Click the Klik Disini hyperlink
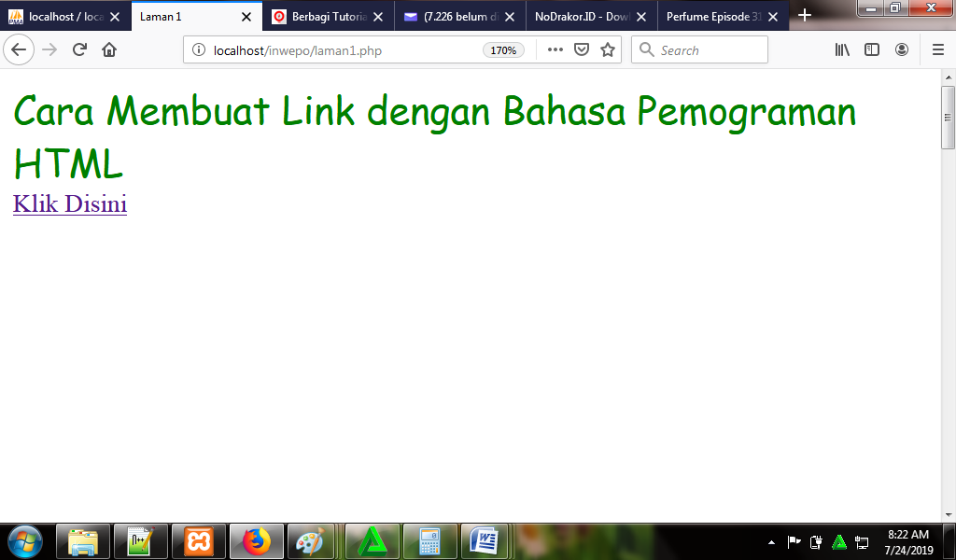 (68, 203)
